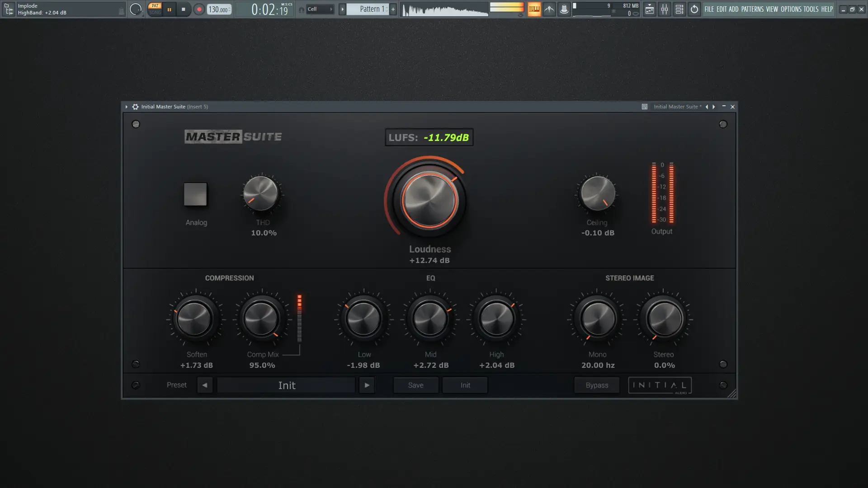Open the channel rack icon
This screenshot has width=868, height=488.
(x=679, y=9)
